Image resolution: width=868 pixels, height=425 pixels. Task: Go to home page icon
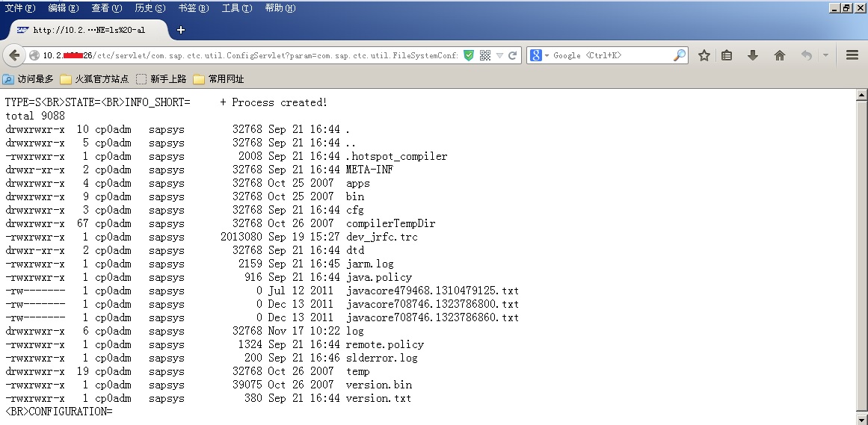[x=780, y=55]
